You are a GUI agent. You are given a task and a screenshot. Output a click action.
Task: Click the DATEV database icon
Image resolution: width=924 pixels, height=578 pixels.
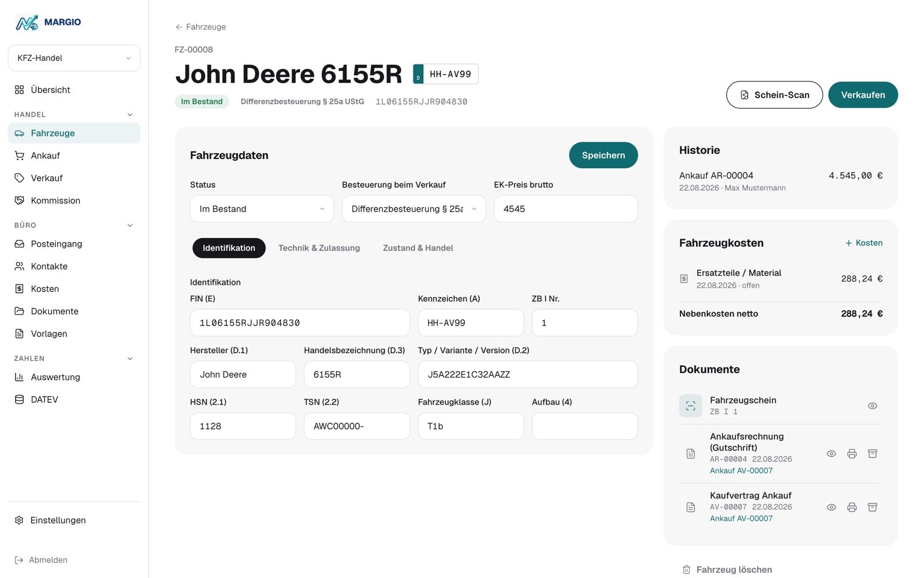click(20, 399)
